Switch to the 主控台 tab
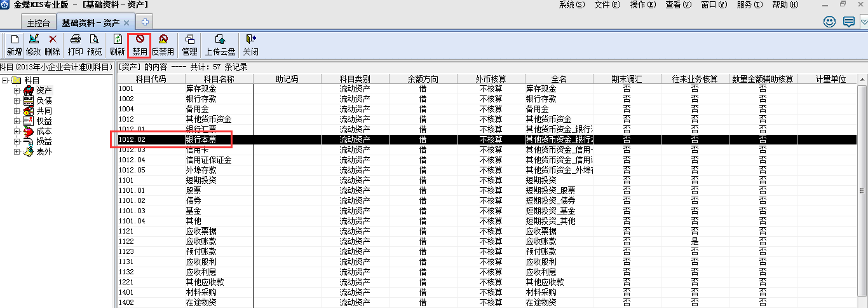 click(37, 23)
